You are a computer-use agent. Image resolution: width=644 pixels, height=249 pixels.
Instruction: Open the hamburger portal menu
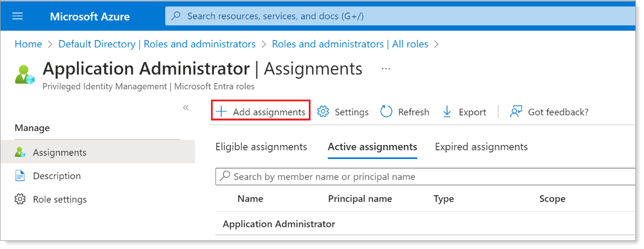(x=18, y=16)
